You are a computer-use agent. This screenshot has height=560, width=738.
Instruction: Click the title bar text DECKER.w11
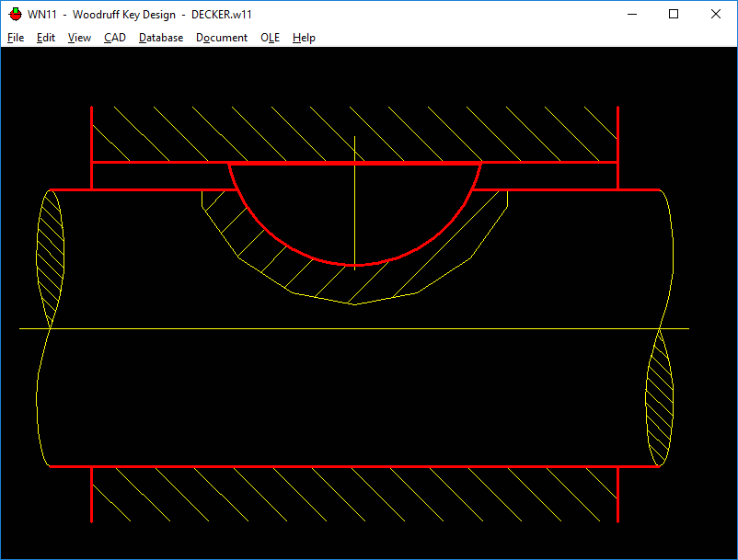pyautogui.click(x=222, y=14)
